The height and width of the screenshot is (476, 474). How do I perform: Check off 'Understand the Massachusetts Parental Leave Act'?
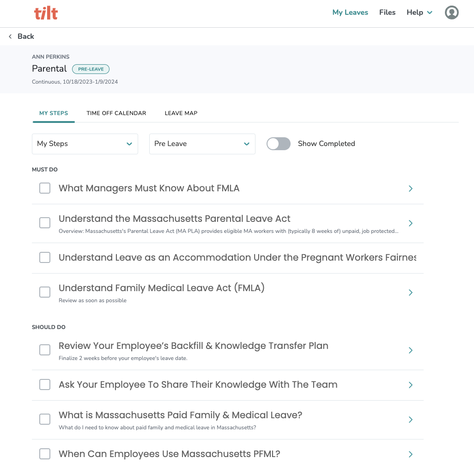(x=44, y=222)
